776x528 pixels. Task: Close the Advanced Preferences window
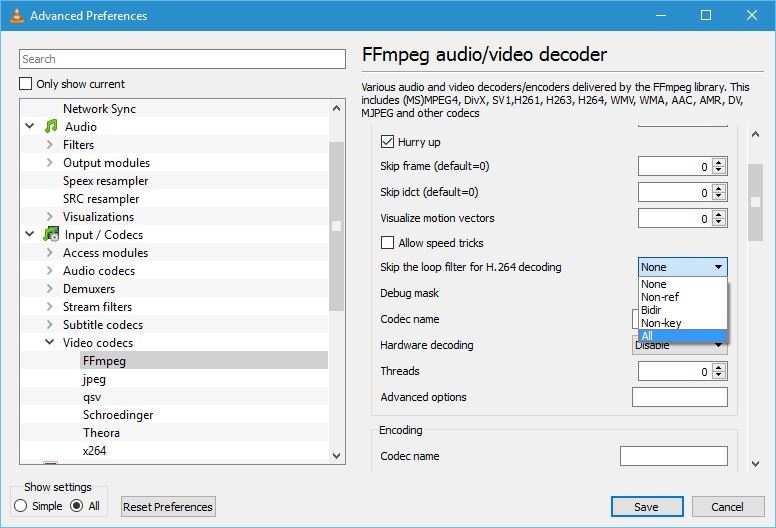coord(752,15)
